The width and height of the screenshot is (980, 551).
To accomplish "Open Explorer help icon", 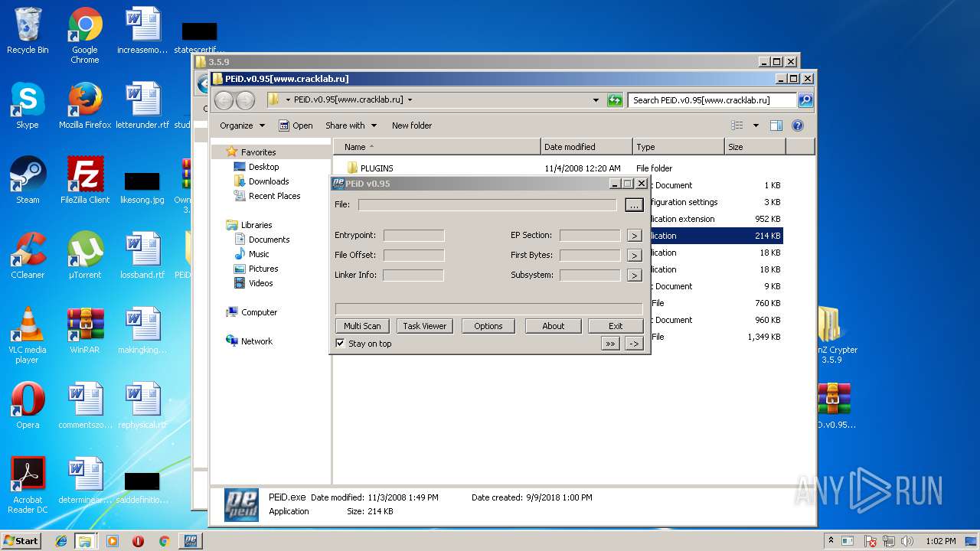I will tap(797, 126).
